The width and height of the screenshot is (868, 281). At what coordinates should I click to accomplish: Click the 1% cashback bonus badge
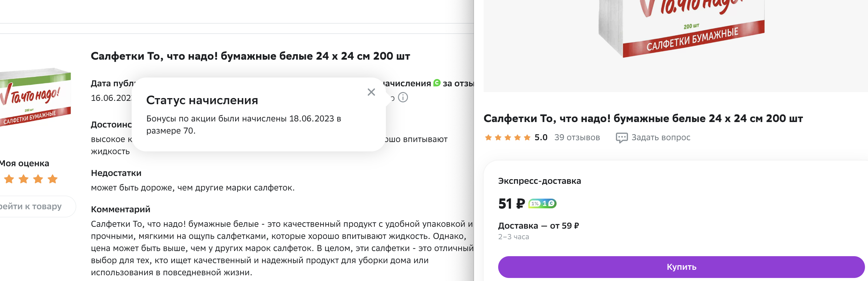tap(542, 203)
